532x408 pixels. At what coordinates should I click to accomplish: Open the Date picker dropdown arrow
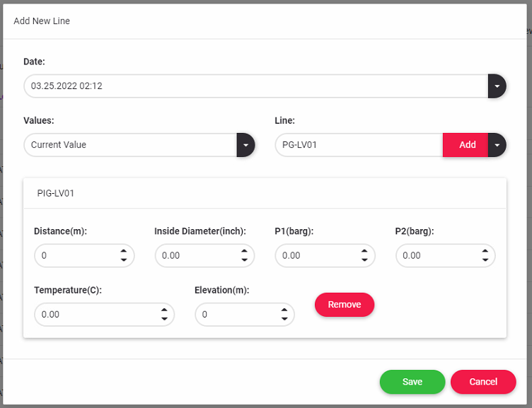(497, 86)
